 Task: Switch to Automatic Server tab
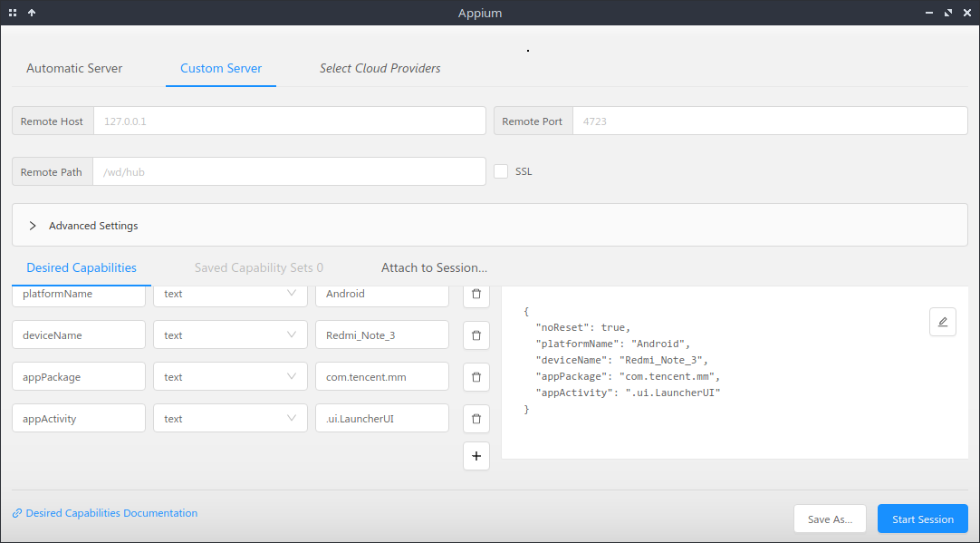[74, 68]
